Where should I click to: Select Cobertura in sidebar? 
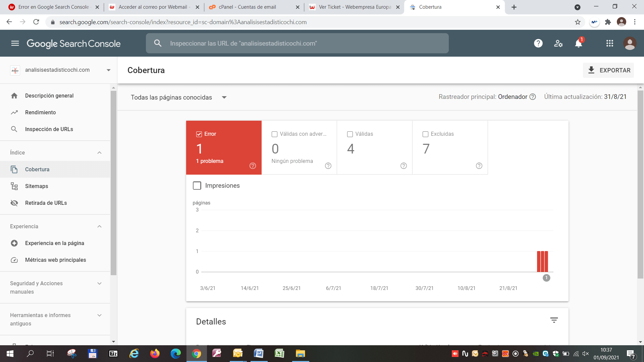pyautogui.click(x=55, y=169)
